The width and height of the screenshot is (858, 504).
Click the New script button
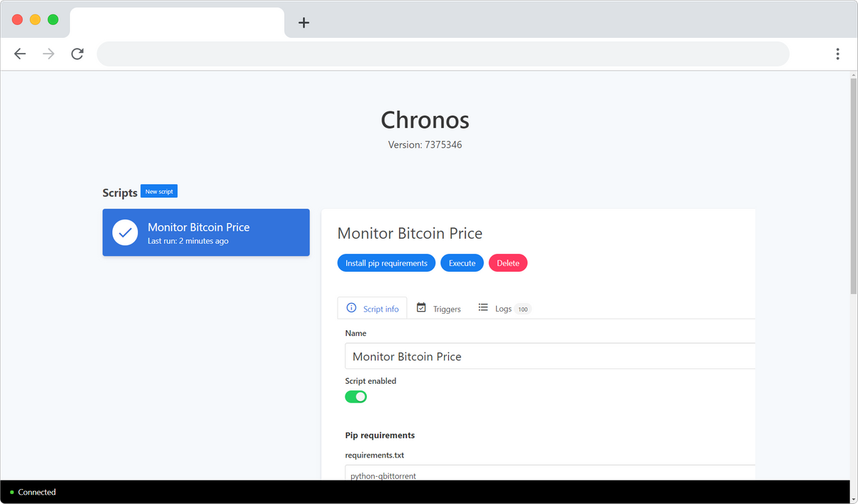click(x=159, y=192)
